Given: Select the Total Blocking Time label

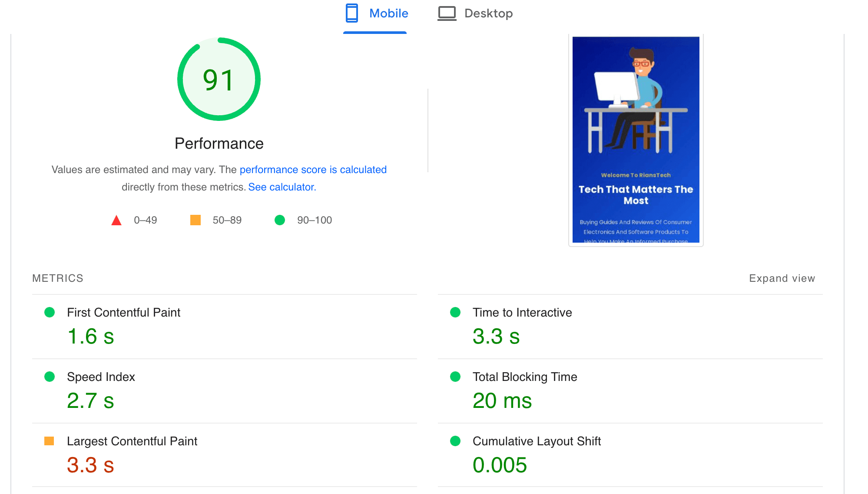Looking at the screenshot, I should coord(525,377).
